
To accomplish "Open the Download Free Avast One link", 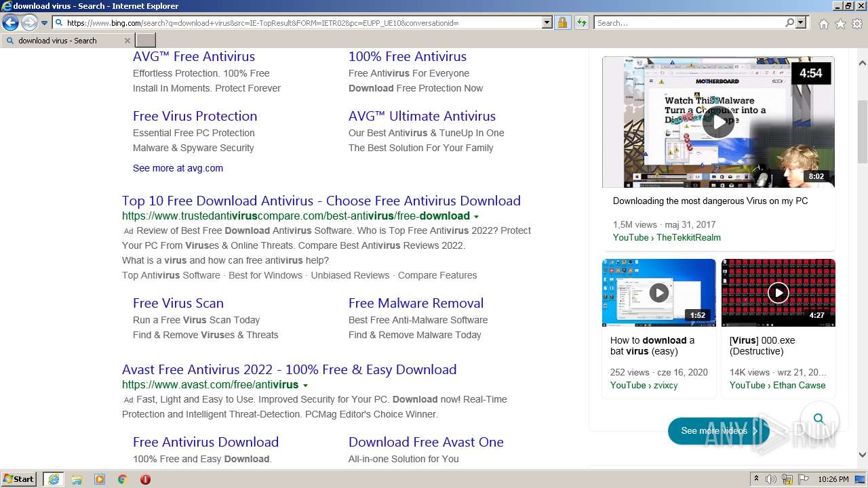I will (x=426, y=442).
